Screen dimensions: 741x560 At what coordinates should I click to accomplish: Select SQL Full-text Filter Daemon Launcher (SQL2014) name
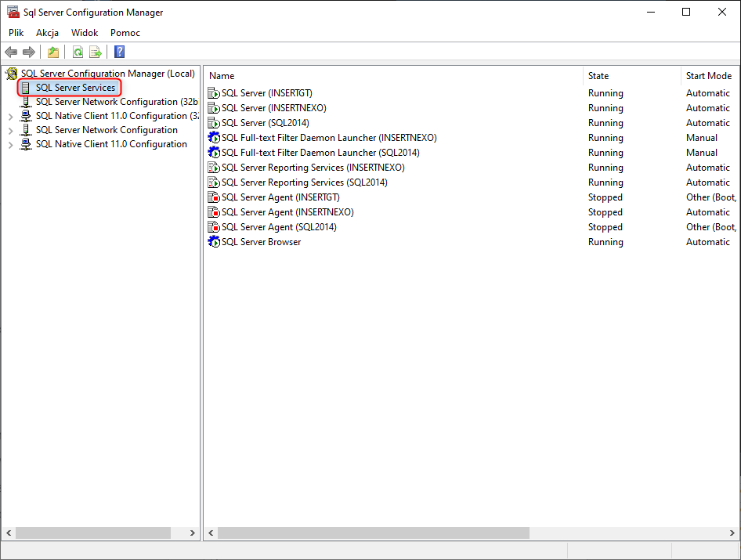[x=320, y=153]
